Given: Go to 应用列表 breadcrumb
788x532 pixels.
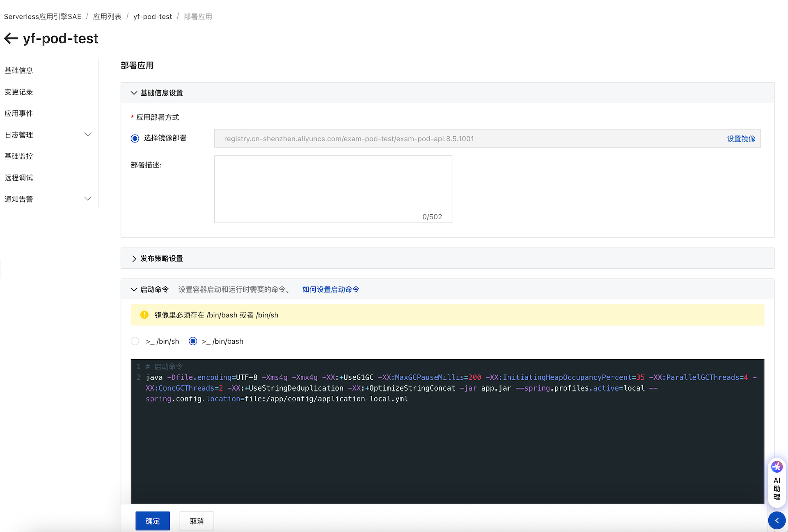Looking at the screenshot, I should pyautogui.click(x=107, y=16).
